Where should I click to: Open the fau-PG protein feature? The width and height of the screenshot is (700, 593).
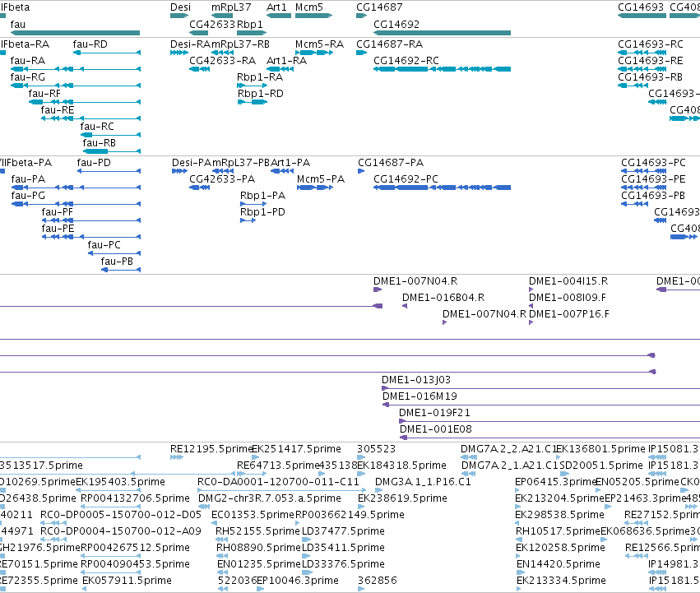(x=76, y=204)
